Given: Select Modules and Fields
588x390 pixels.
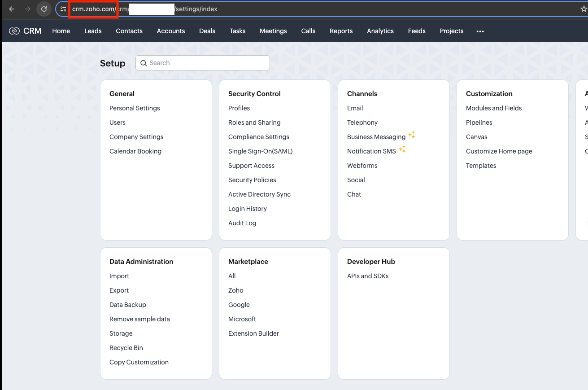Looking at the screenshot, I should click(494, 108).
